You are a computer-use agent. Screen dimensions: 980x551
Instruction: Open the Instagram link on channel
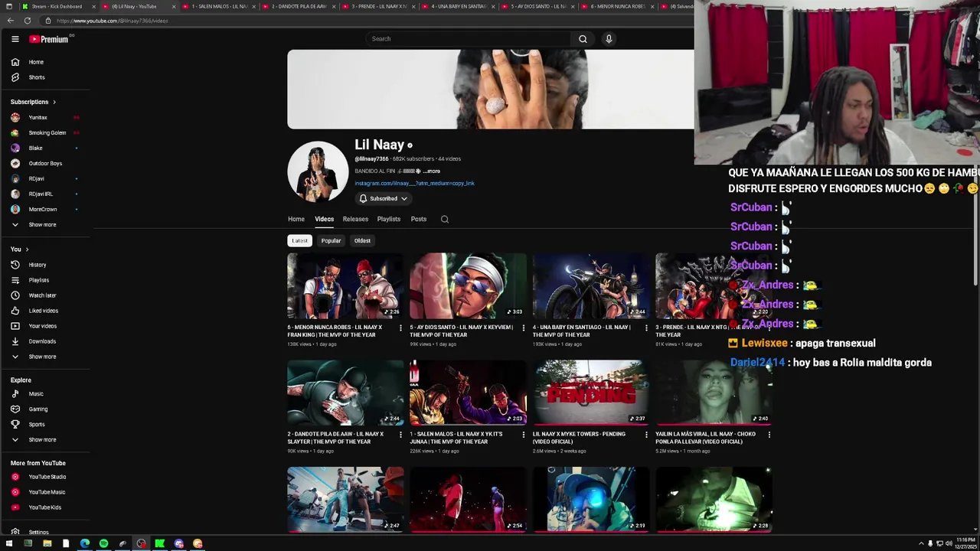414,184
